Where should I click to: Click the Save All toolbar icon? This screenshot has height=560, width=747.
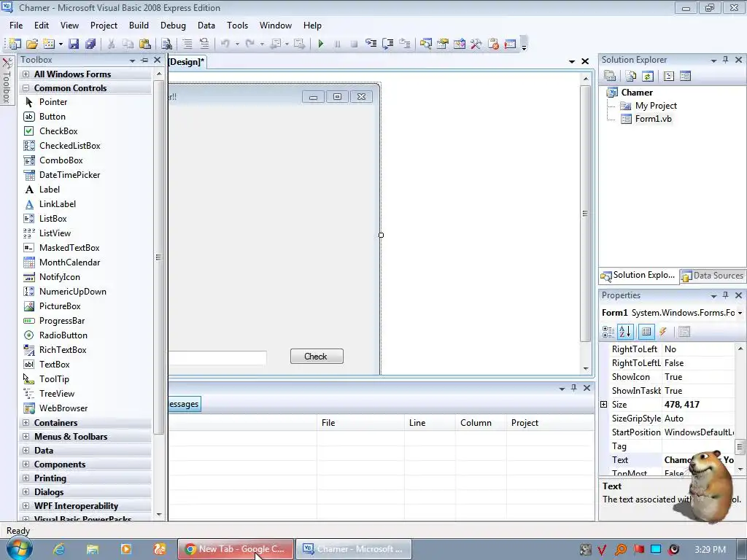pyautogui.click(x=90, y=44)
